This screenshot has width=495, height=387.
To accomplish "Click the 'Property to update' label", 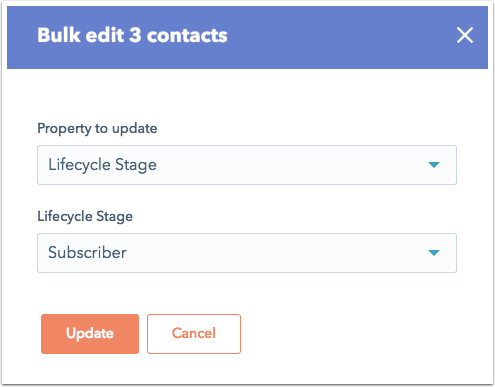I will [97, 128].
